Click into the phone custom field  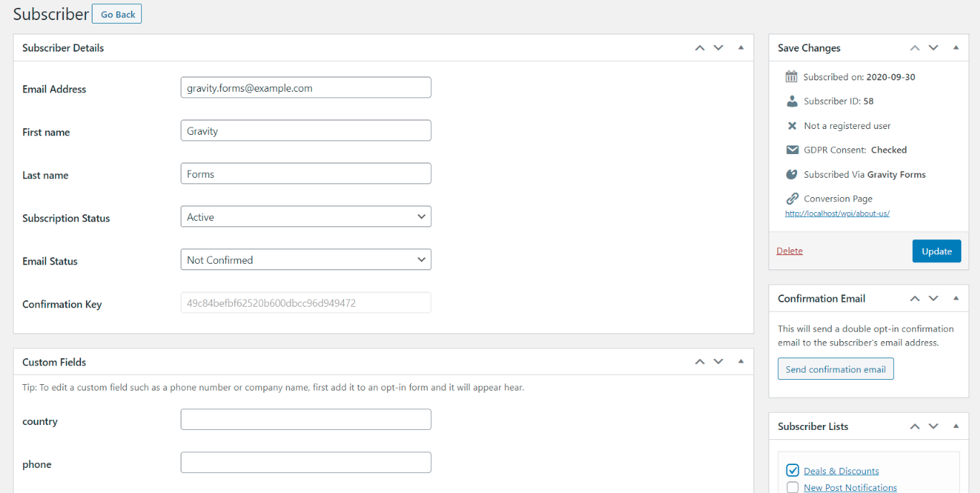point(306,462)
